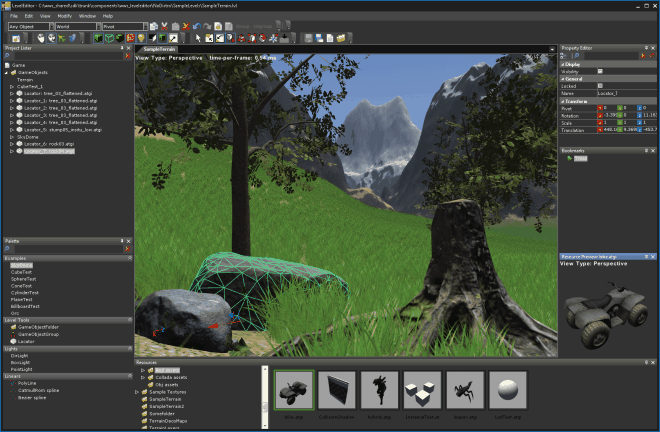This screenshot has height=432, width=660.
Task: Select the arrow pointer selection tool
Action: click(198, 38)
